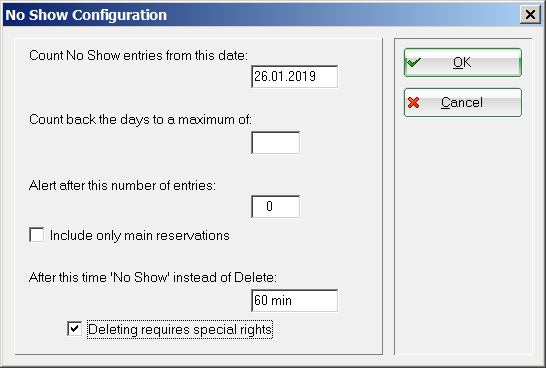
Task: Click the 60 min time field
Action: pyautogui.click(x=294, y=300)
